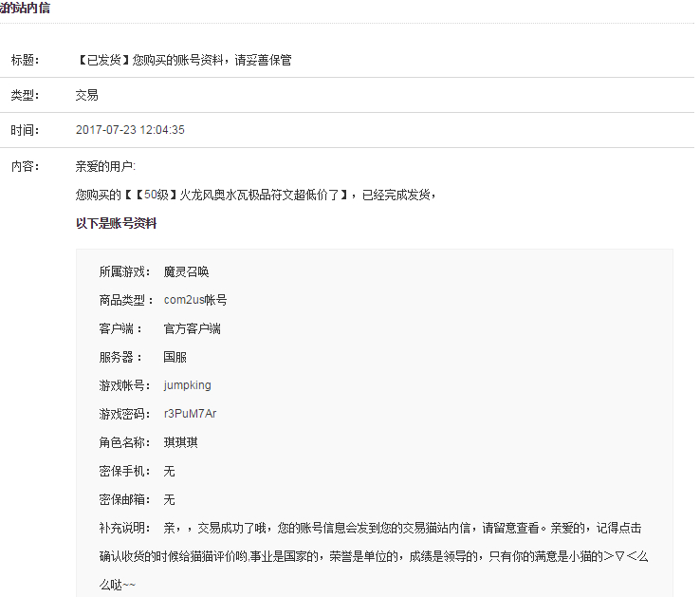The image size is (700, 597).
Task: Select the game password r3PuM7Ar
Action: 191,414
